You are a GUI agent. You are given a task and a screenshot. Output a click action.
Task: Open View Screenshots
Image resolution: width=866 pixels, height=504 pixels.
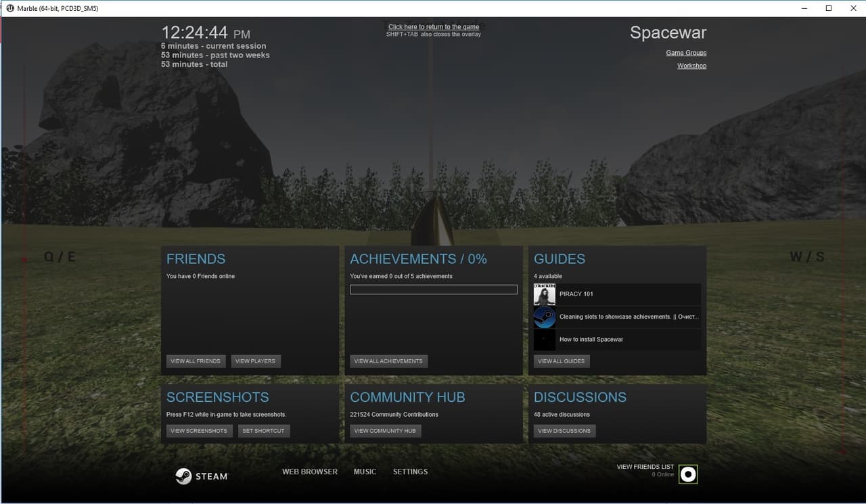pyautogui.click(x=199, y=431)
